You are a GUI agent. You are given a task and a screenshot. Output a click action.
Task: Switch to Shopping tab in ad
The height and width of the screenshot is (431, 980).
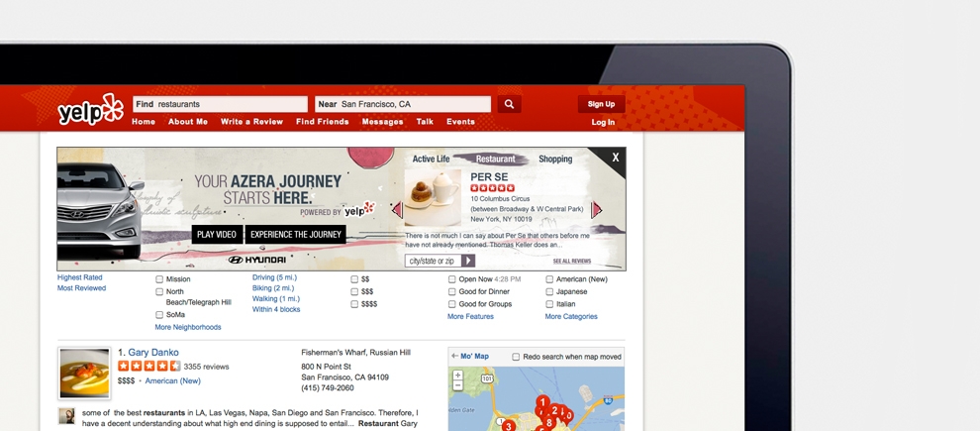(x=555, y=160)
